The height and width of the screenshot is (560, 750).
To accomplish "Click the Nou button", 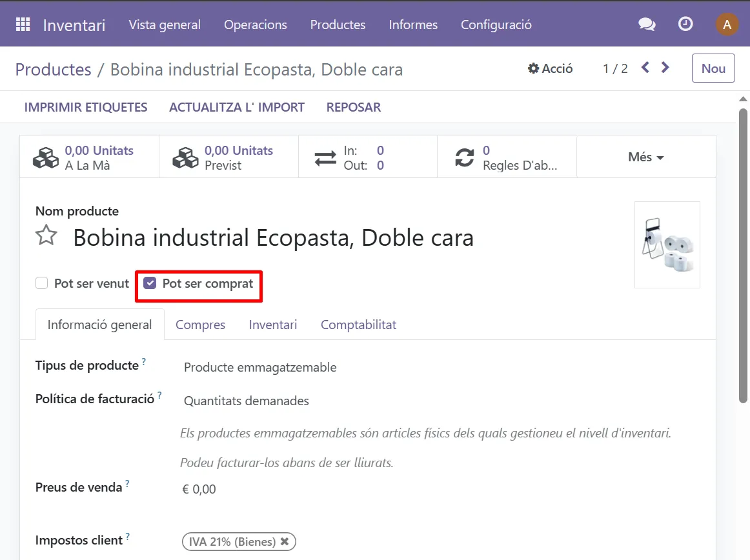I will (x=713, y=68).
